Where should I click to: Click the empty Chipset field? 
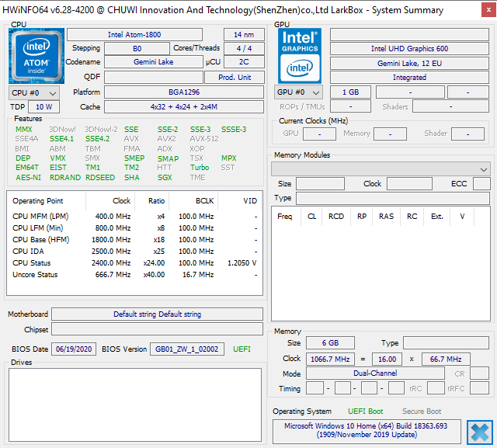click(x=157, y=329)
